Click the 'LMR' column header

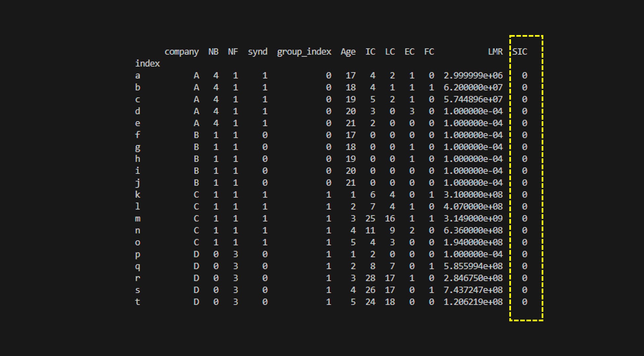(x=495, y=52)
